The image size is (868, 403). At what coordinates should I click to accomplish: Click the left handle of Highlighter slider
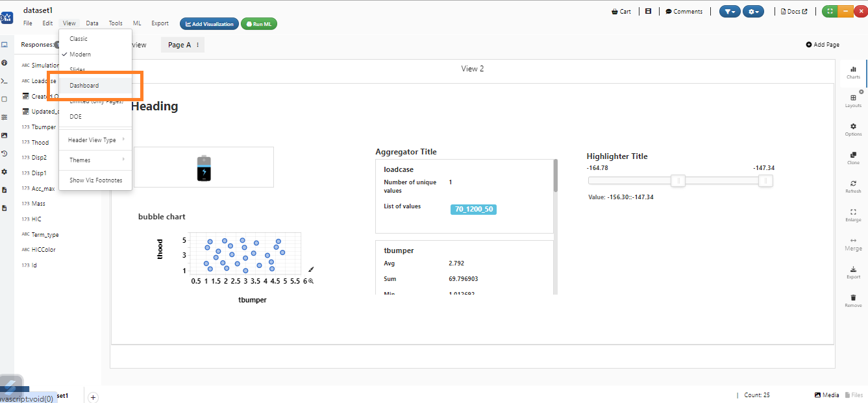click(678, 181)
